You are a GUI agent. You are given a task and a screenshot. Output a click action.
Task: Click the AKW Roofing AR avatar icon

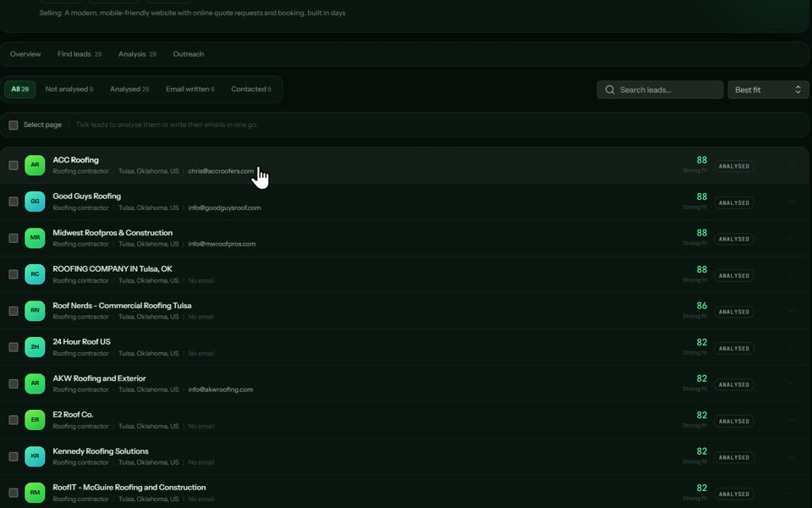tap(35, 384)
